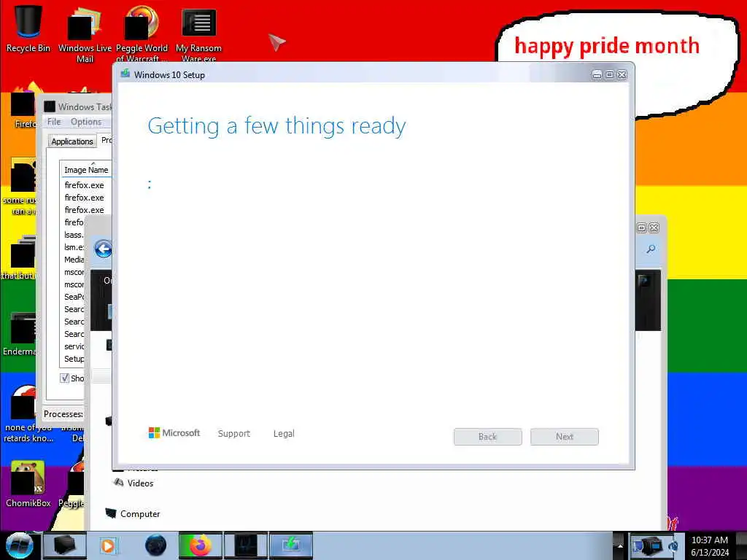The width and height of the screenshot is (747, 560).
Task: Open Task Manager Options menu
Action: point(86,122)
